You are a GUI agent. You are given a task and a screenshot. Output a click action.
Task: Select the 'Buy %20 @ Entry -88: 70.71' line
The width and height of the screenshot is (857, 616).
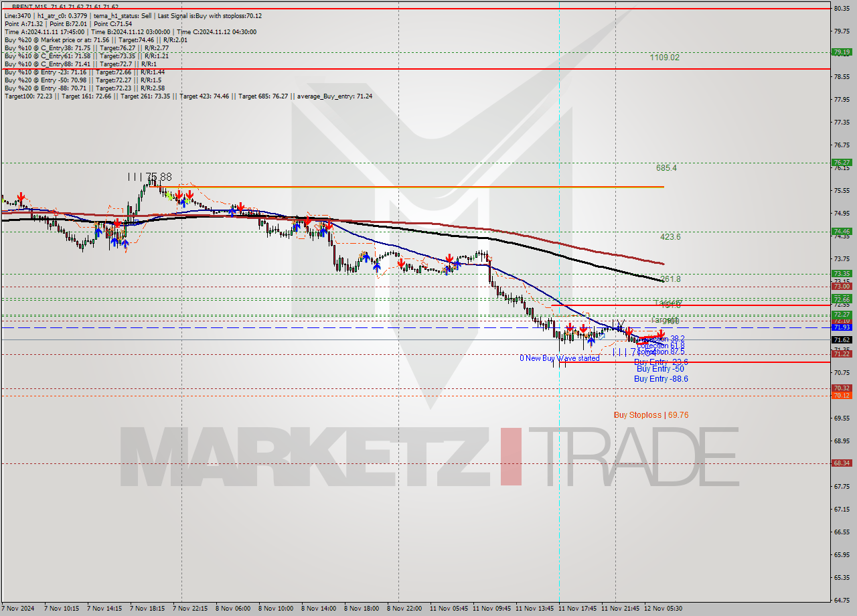pos(84,88)
